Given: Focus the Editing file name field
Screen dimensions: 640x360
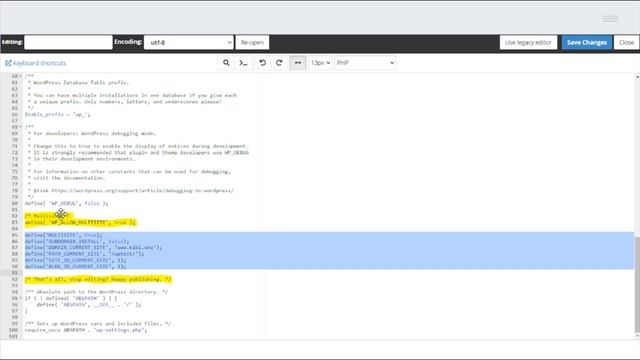Looking at the screenshot, I should [68, 42].
